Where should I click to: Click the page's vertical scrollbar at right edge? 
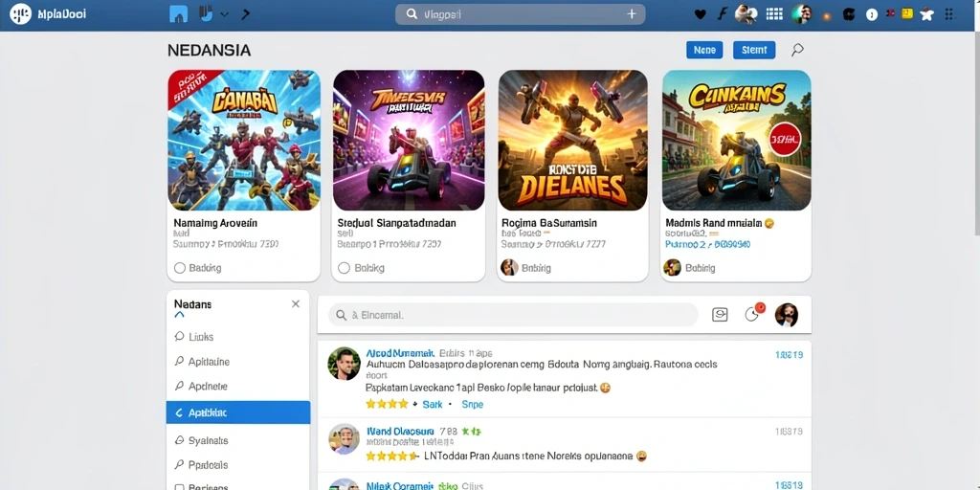click(976, 134)
